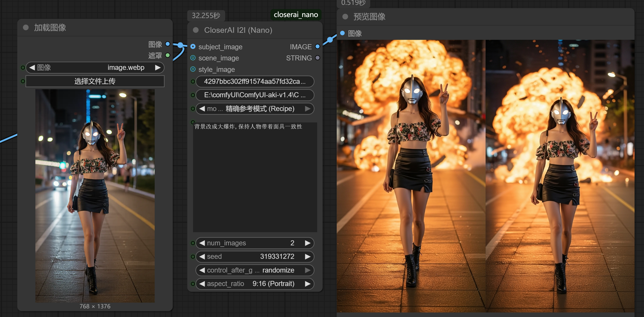
Task: Click into the prompt text area 背景改成大爆炸
Action: [255, 177]
